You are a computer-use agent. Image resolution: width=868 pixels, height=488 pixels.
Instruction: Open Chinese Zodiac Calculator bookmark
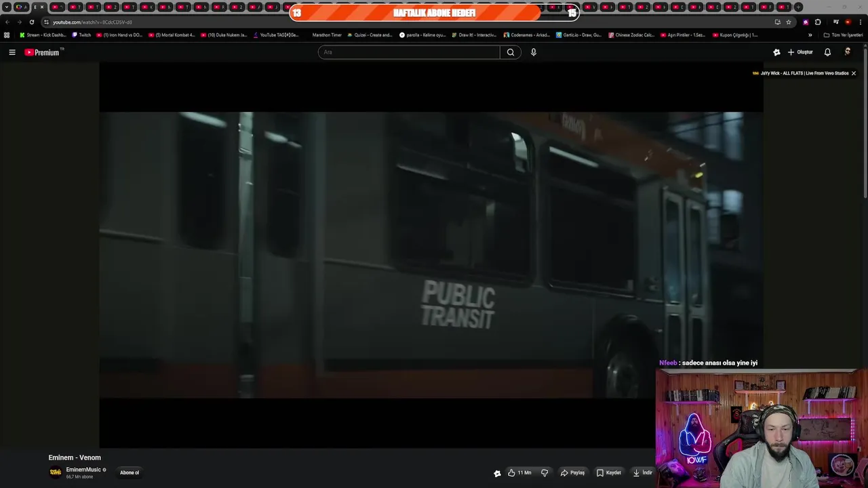[631, 35]
